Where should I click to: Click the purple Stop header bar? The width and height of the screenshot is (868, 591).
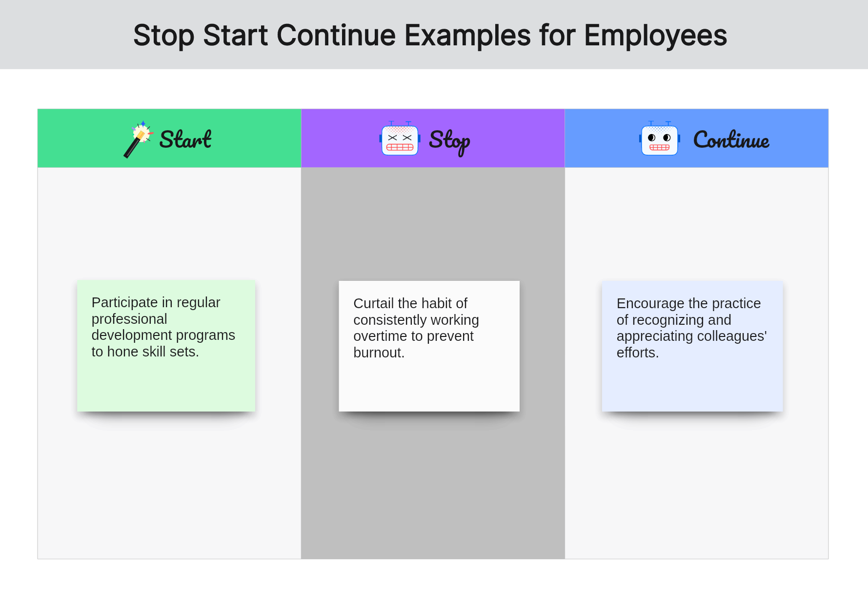pyautogui.click(x=433, y=138)
